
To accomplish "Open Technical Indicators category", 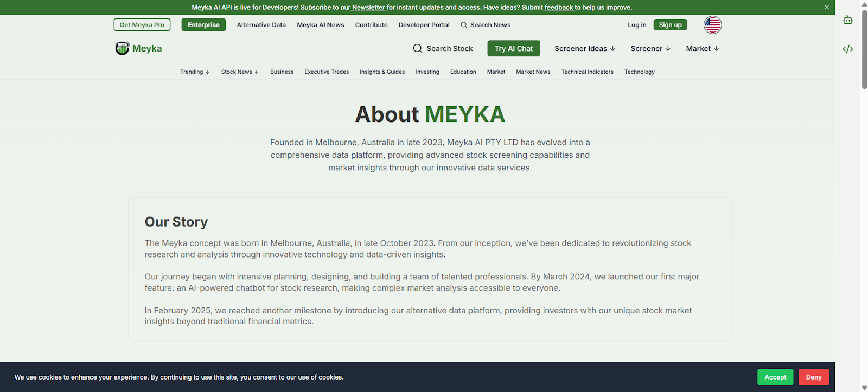I will point(588,72).
